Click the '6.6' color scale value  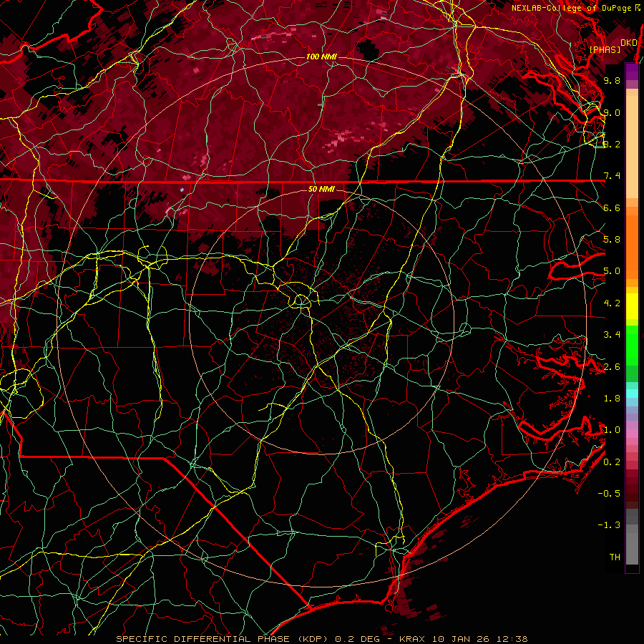[612, 208]
